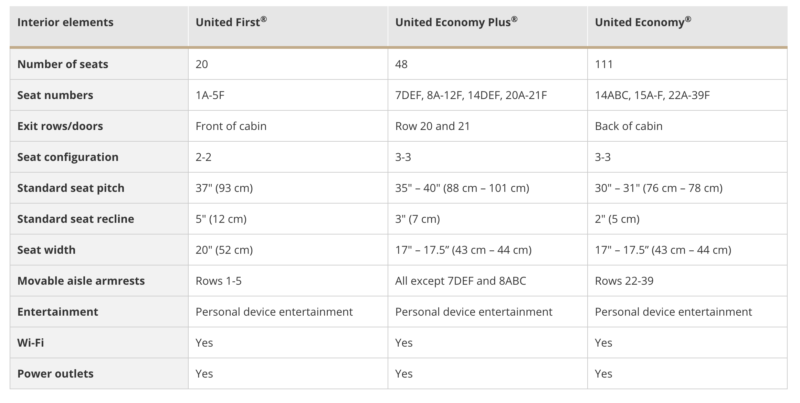Select the Standard seat recline label

[x=76, y=219]
